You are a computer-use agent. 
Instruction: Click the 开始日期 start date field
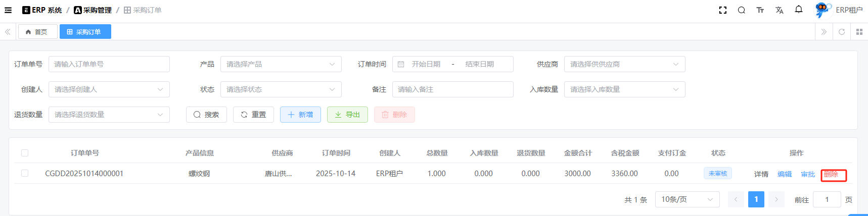click(426, 64)
